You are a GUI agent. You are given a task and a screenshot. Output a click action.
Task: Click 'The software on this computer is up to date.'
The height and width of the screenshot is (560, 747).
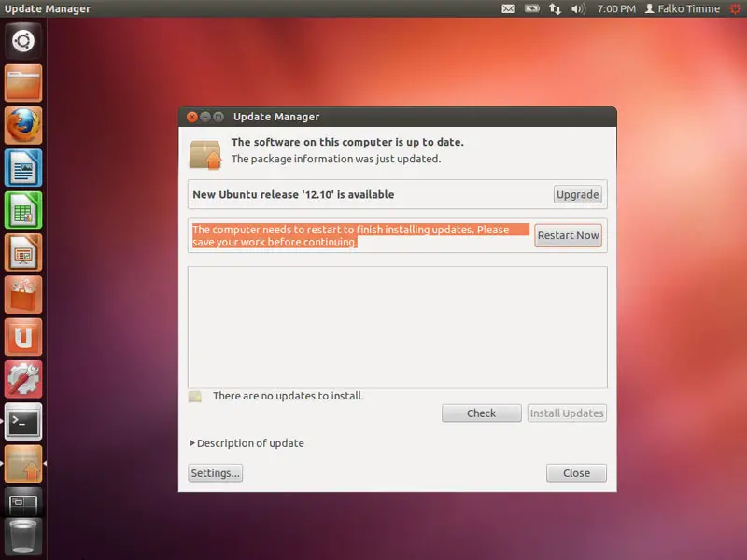(347, 142)
